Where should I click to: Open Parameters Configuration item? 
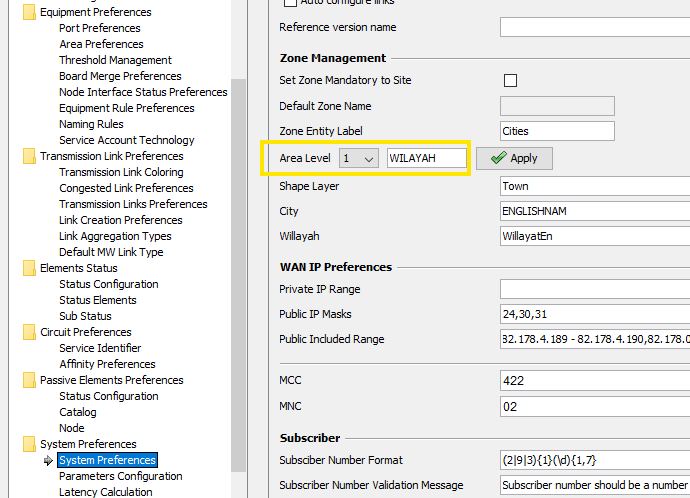(120, 476)
